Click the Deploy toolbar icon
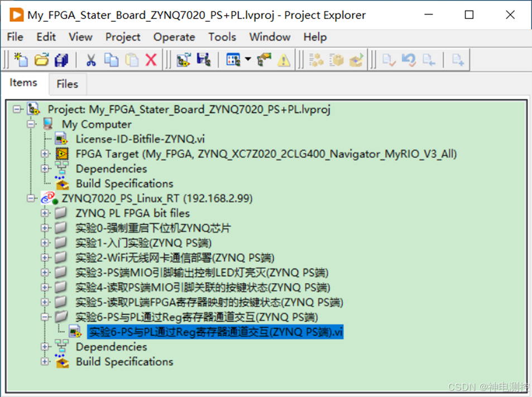Screen dimensions: 532x397 (356, 60)
